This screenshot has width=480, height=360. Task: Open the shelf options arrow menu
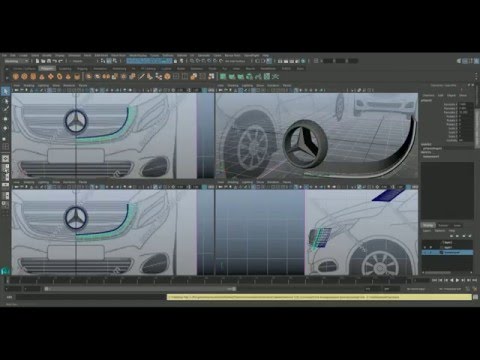(6, 78)
